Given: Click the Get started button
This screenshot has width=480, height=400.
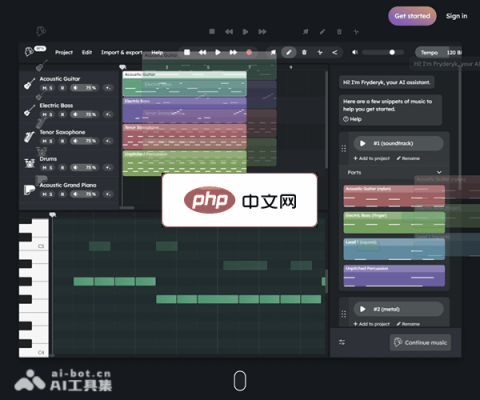Looking at the screenshot, I should pyautogui.click(x=412, y=16).
